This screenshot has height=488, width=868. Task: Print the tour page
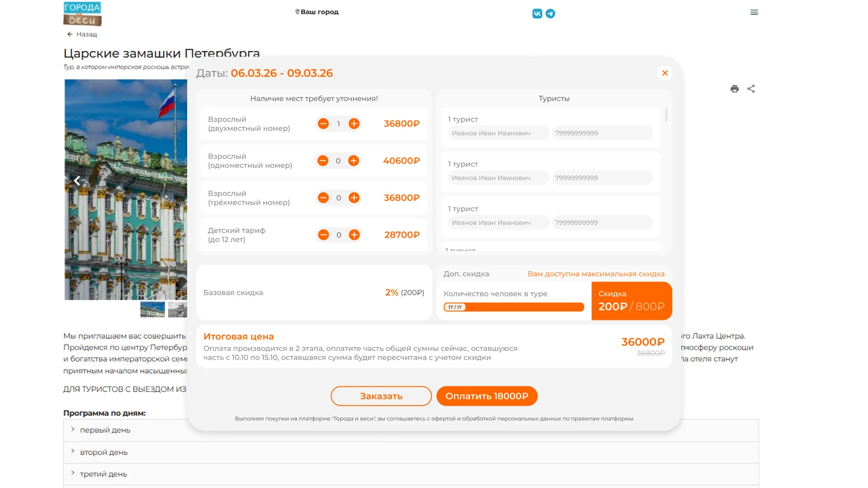coord(735,89)
